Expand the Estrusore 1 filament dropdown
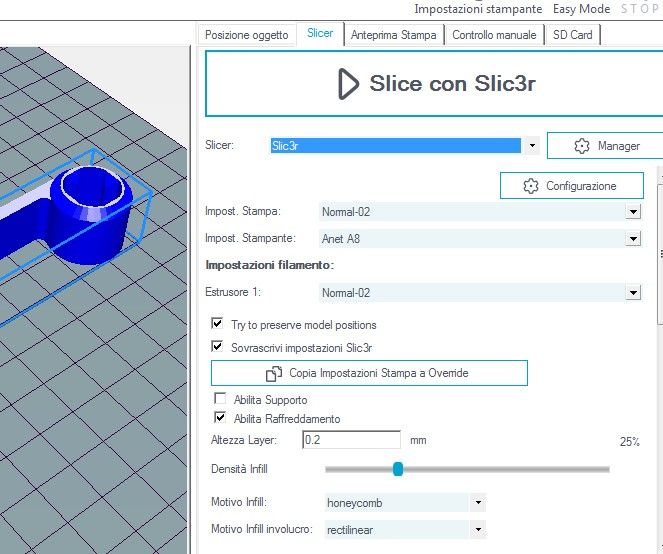This screenshot has width=663, height=554. coord(632,293)
